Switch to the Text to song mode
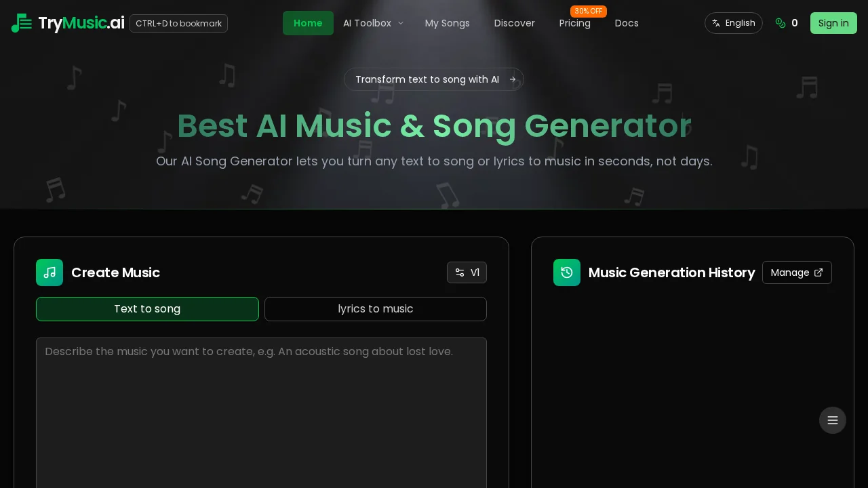Viewport: 868px width, 488px height. pos(147,309)
